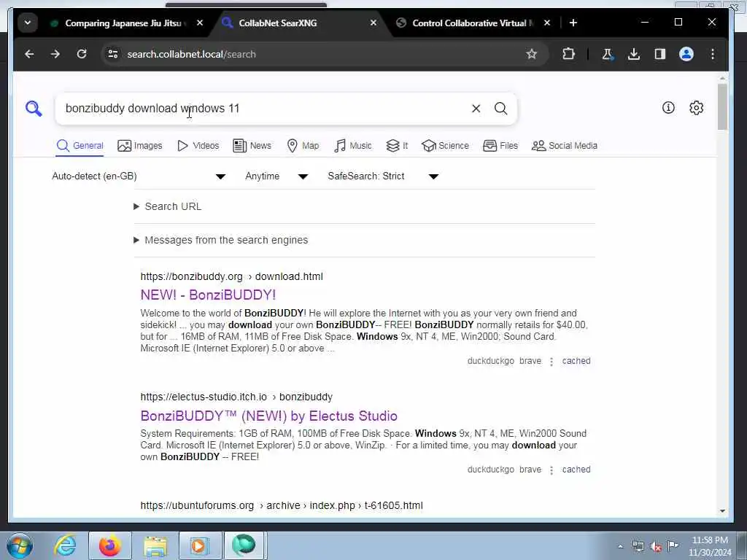The image size is (747, 560).
Task: Open Windows Explorer folder in taskbar
Action: 155,546
